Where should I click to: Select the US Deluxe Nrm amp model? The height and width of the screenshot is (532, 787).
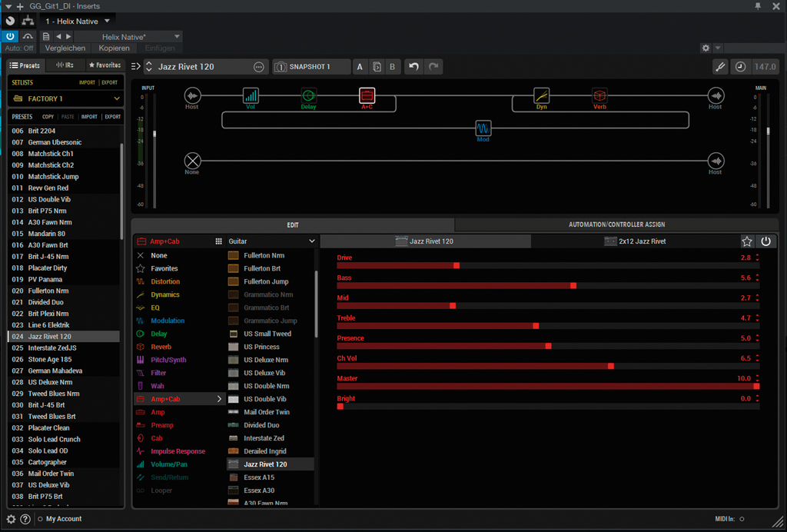tap(271, 360)
